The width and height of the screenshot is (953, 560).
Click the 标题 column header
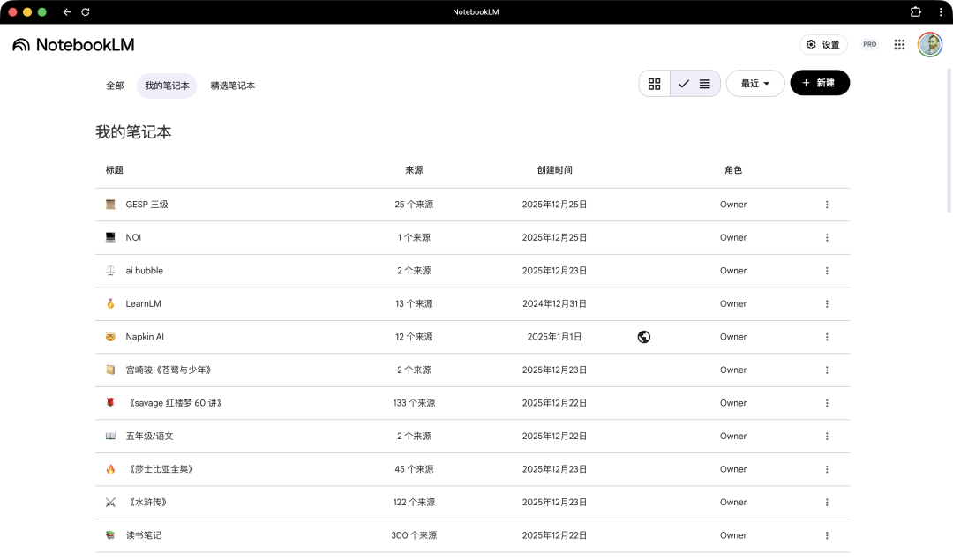[114, 170]
